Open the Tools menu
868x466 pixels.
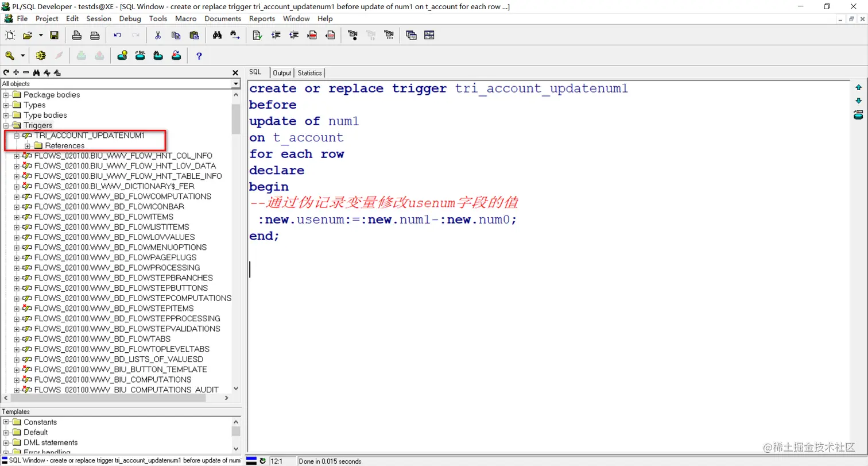pos(158,18)
